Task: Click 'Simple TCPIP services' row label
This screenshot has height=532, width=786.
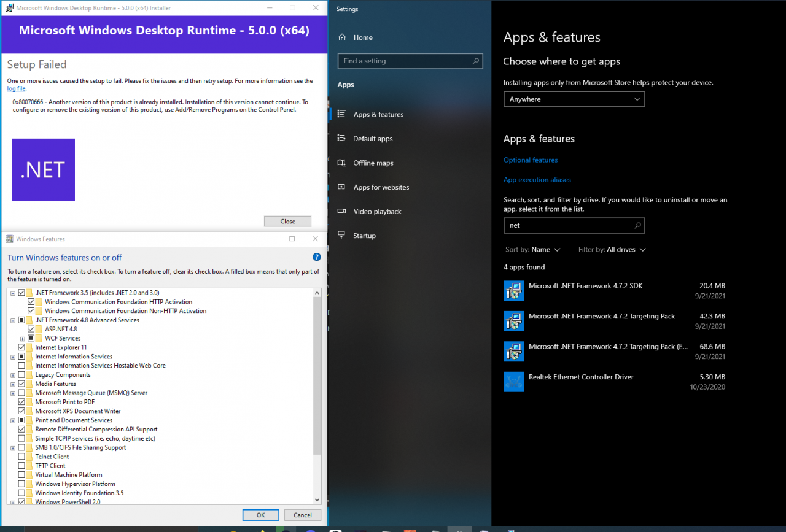Action: coord(95,439)
